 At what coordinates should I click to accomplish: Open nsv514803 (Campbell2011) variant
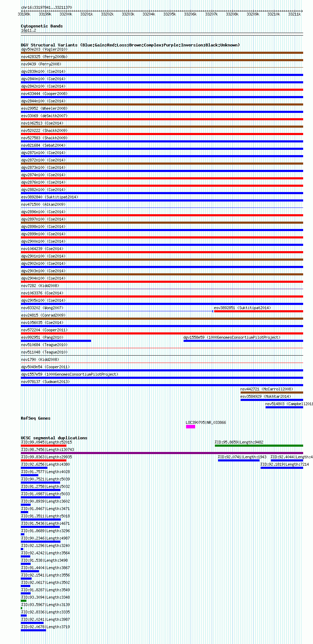(289, 404)
